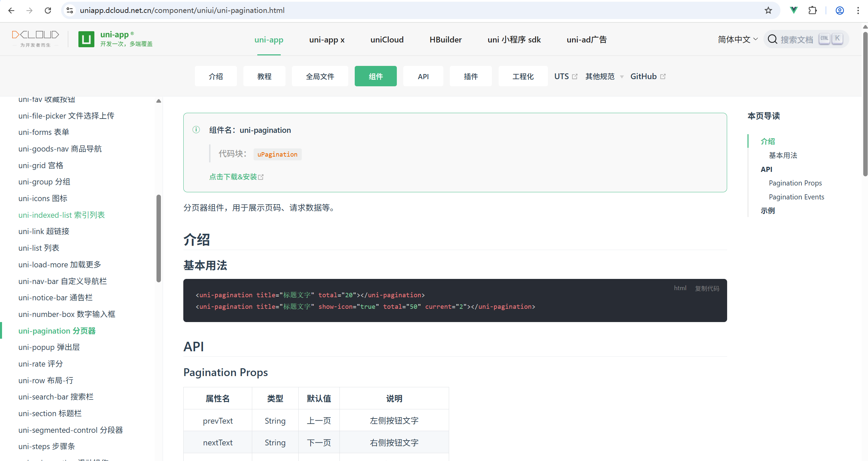Click the browser forward arrow
This screenshot has height=461, width=868.
30,11
